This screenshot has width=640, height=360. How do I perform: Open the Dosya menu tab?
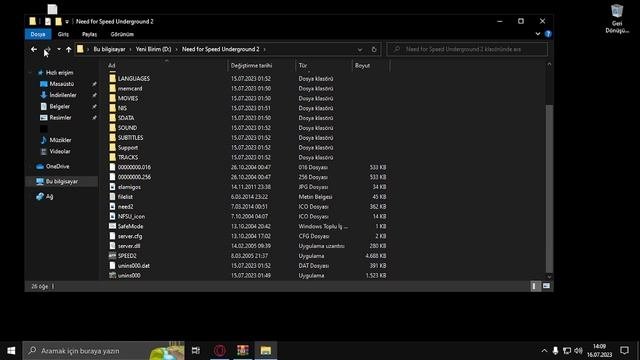coord(38,34)
